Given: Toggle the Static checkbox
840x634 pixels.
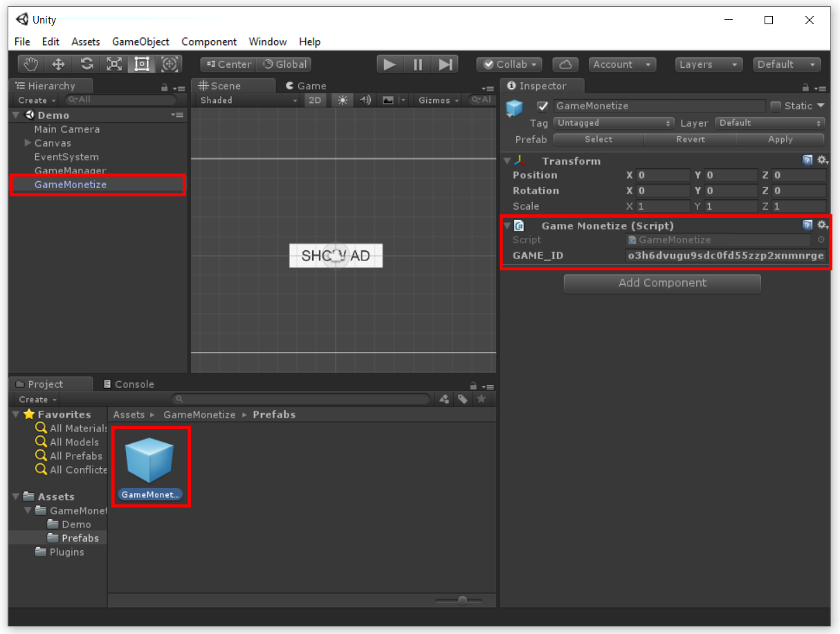Looking at the screenshot, I should (x=776, y=106).
